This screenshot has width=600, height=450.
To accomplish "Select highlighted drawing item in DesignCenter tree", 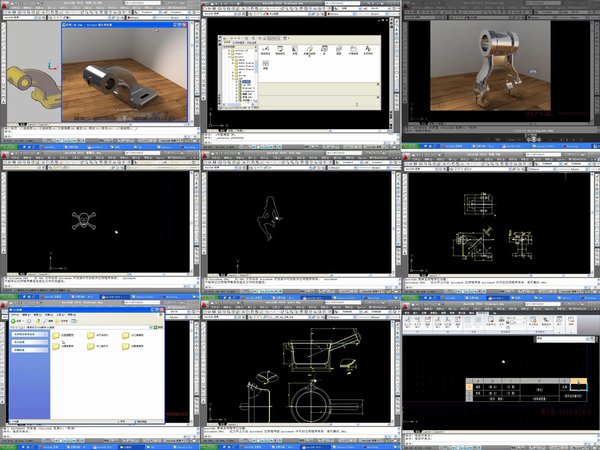I will (x=246, y=81).
